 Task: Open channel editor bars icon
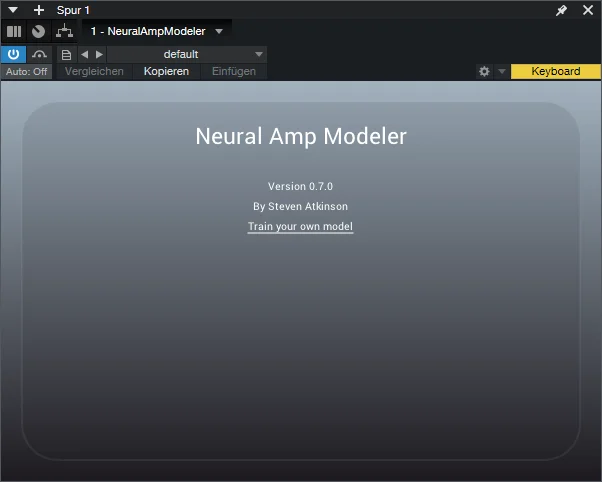pos(14,31)
